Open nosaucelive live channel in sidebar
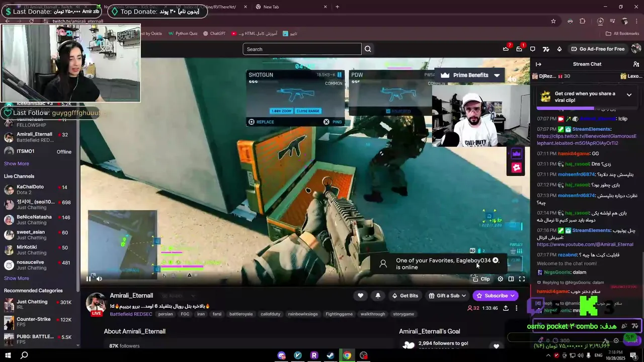The width and height of the screenshot is (644, 362). click(x=39, y=265)
